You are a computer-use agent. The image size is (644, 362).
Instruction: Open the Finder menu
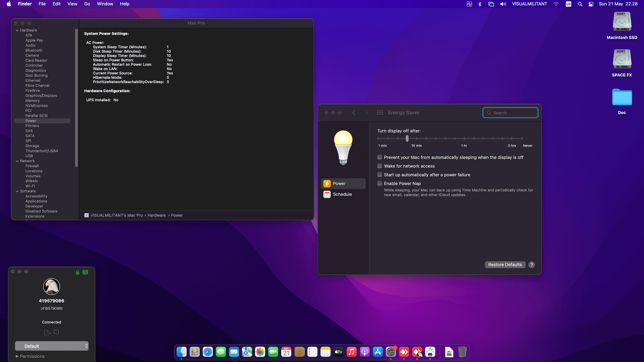25,4
